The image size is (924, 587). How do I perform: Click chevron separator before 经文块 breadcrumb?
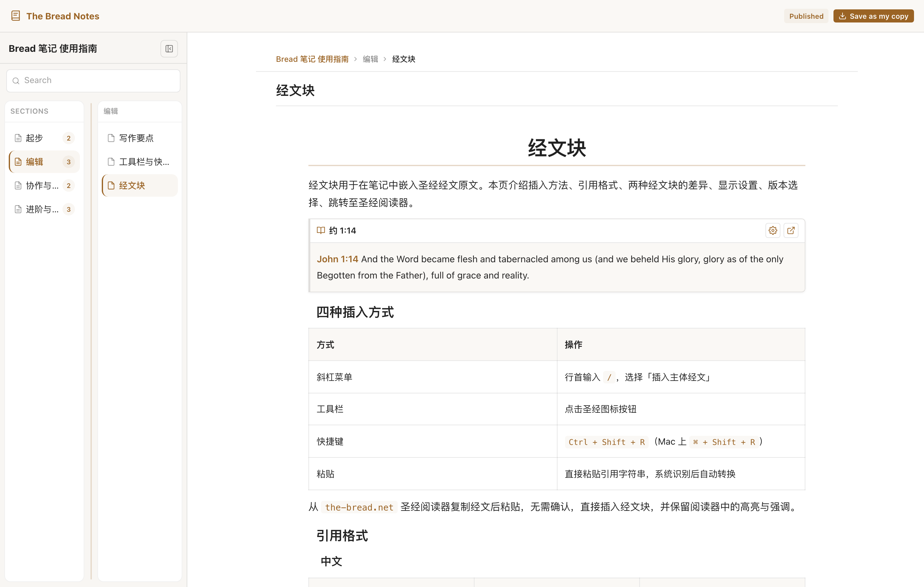385,59
